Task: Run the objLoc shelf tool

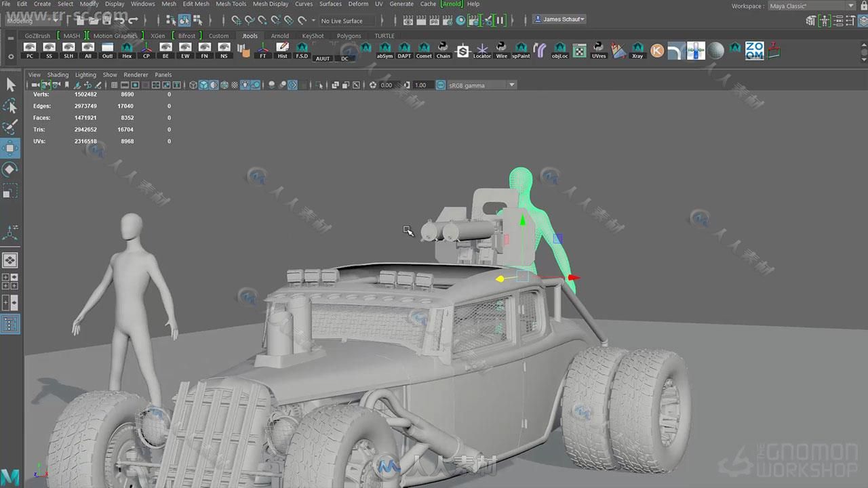Action: click(x=560, y=50)
